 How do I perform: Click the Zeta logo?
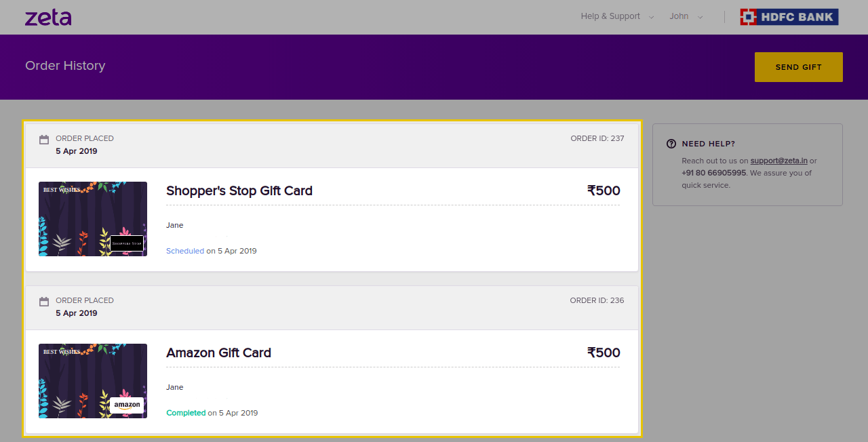tap(48, 17)
